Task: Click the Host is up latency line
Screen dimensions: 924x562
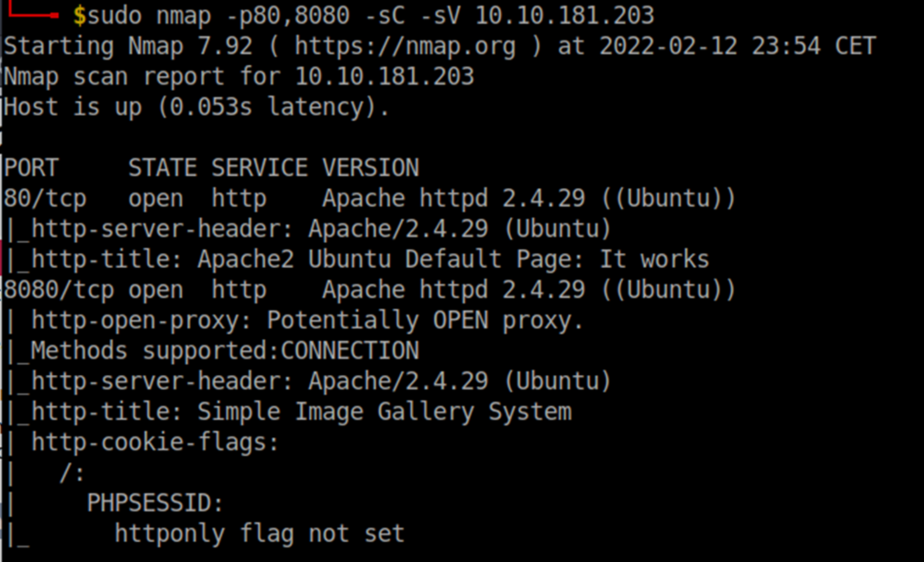Action: click(196, 107)
